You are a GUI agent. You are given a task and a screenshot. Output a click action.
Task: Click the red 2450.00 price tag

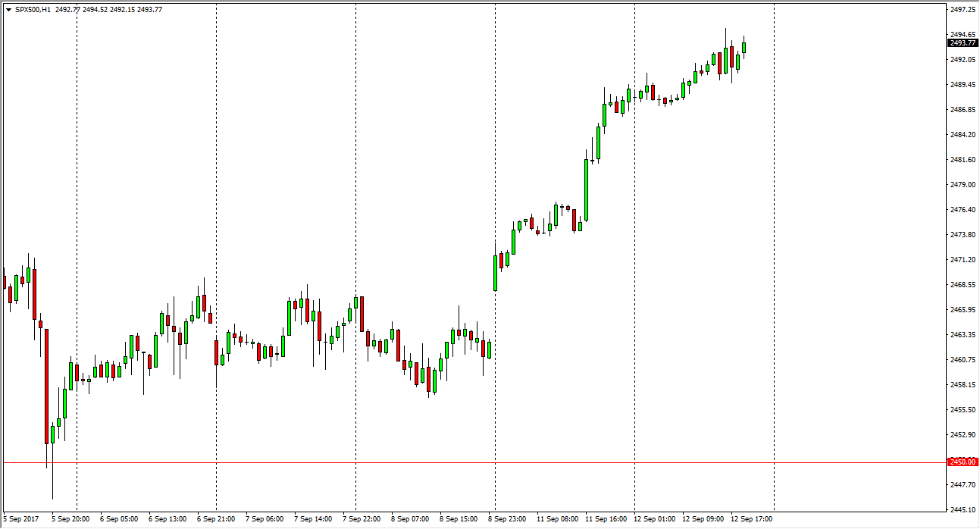pos(963,462)
